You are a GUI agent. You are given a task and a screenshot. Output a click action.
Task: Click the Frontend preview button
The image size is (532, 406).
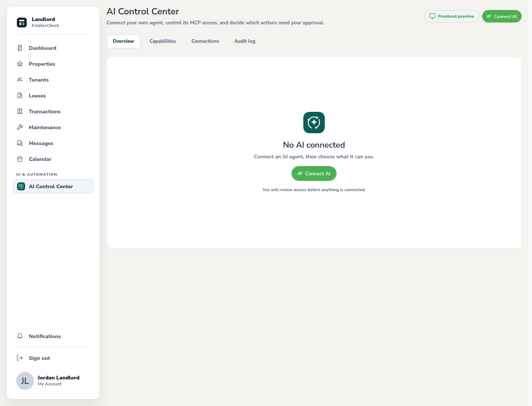tap(452, 16)
